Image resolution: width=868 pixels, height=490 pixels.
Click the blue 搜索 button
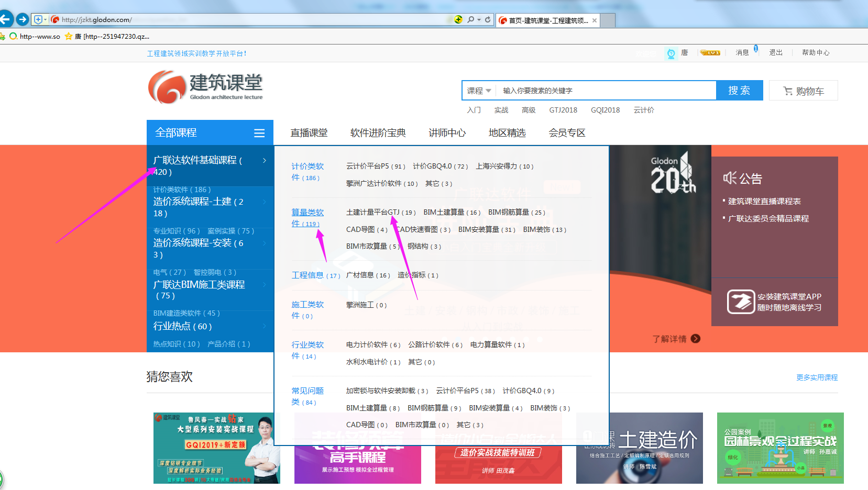click(x=739, y=91)
